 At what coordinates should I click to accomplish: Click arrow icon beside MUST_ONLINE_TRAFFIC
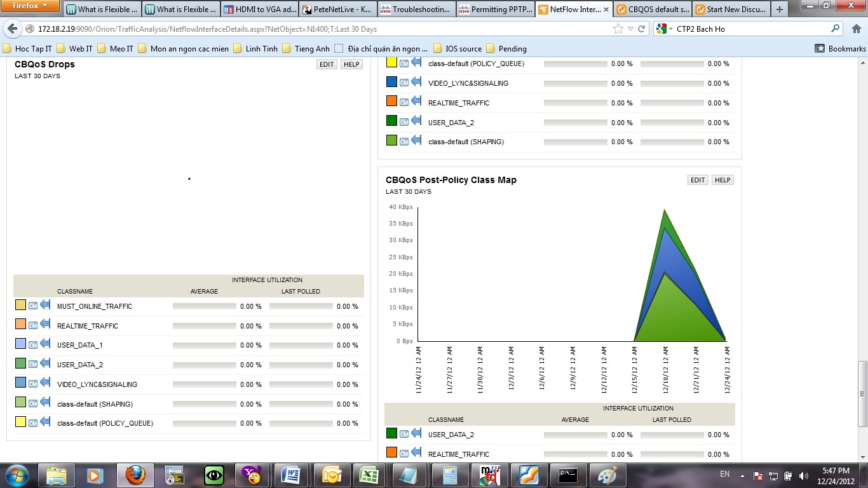[x=45, y=305]
